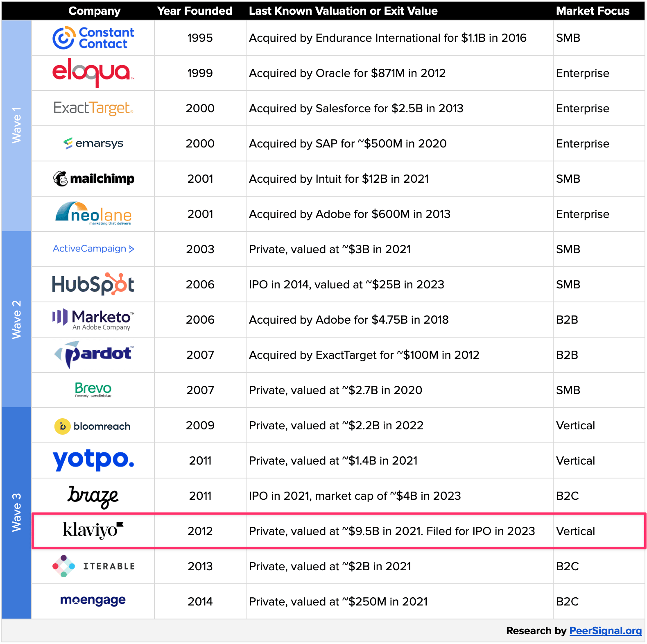Image resolution: width=647 pixels, height=644 pixels.
Task: Click Vertical in the klaviyo row
Action: tap(575, 531)
